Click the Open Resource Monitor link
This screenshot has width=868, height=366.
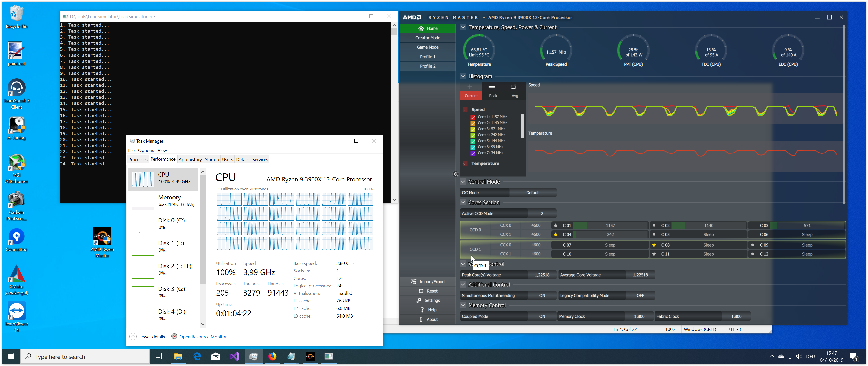coord(203,337)
